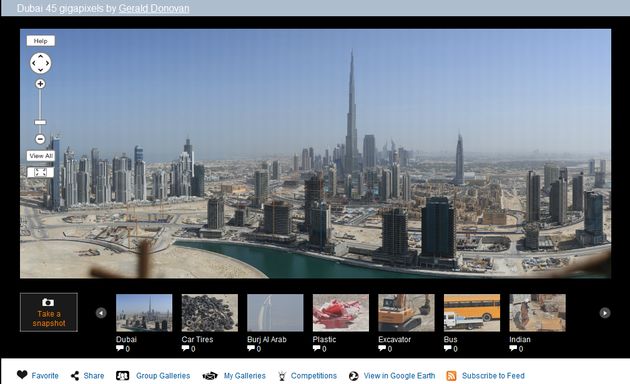The height and width of the screenshot is (384, 630).
Task: Click the Share link
Action: click(94, 376)
